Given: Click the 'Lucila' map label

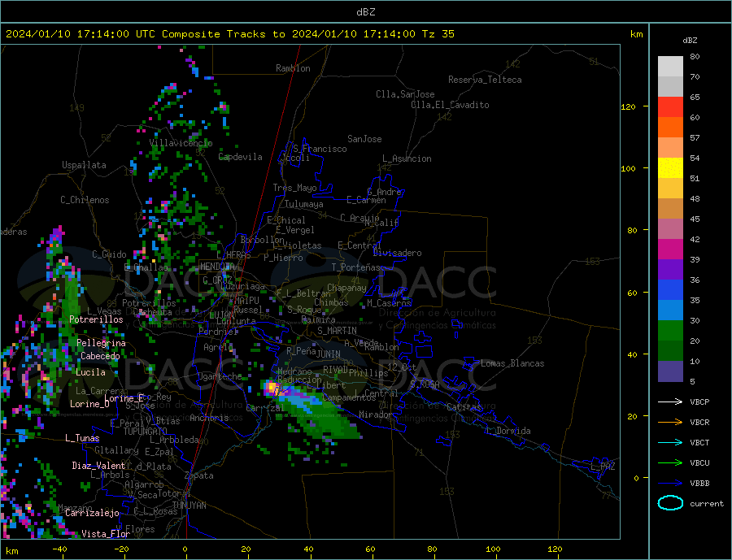Looking at the screenshot, I should pyautogui.click(x=90, y=372).
